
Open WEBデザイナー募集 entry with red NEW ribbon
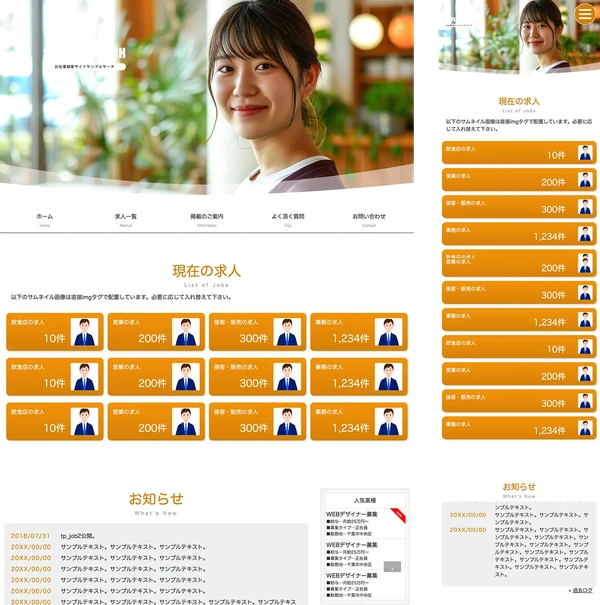tap(365, 524)
